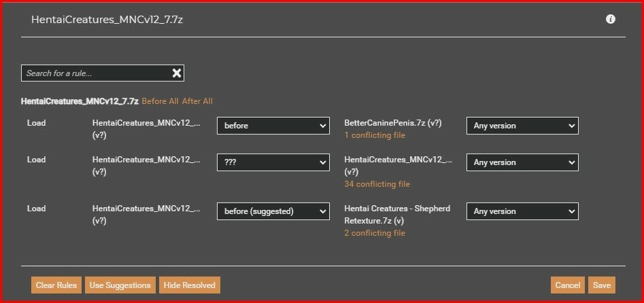Screen dimensions: 644x303
Task: Click the 'Clear Rules' button
Action: (56, 285)
